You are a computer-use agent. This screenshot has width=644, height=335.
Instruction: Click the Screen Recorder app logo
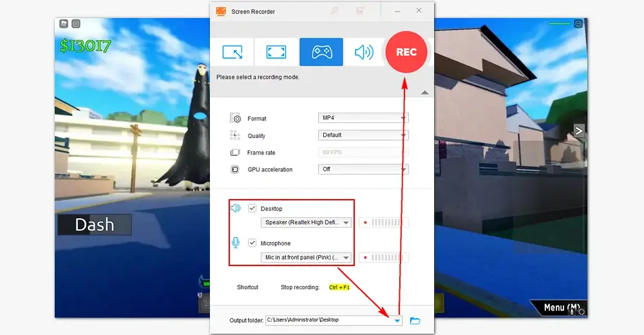tap(221, 12)
